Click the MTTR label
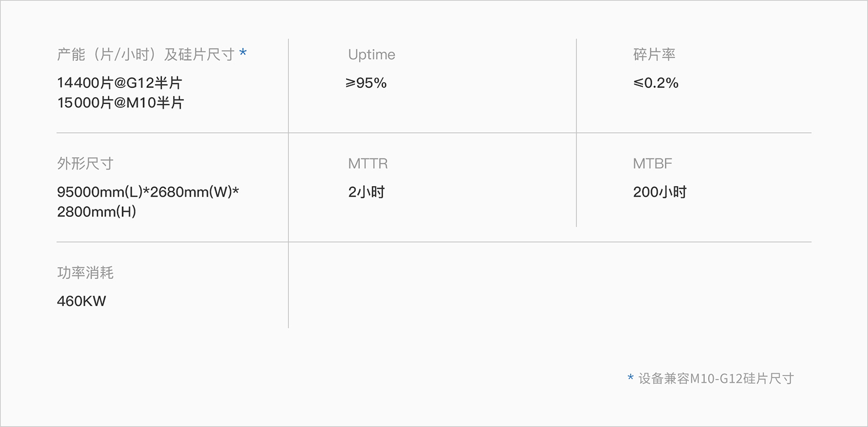This screenshot has width=868, height=427. [368, 164]
